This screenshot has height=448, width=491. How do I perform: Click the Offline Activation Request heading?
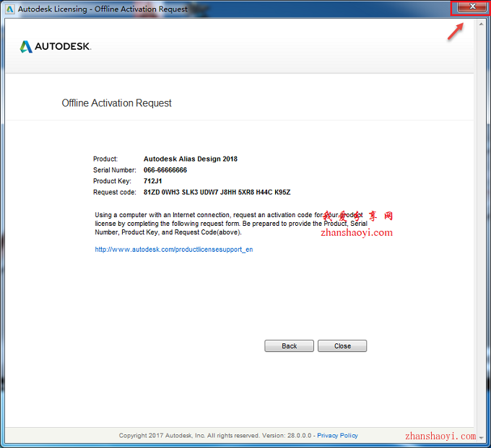pyautogui.click(x=116, y=103)
